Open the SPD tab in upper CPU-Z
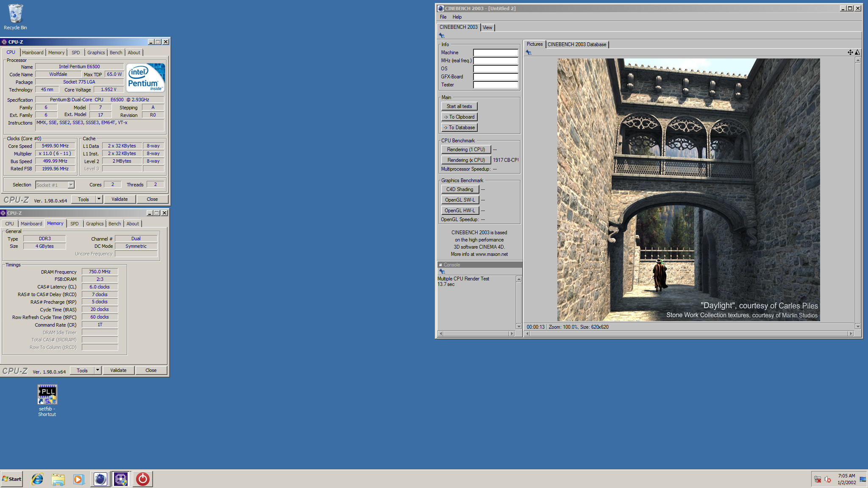The width and height of the screenshot is (868, 488). [x=76, y=53]
